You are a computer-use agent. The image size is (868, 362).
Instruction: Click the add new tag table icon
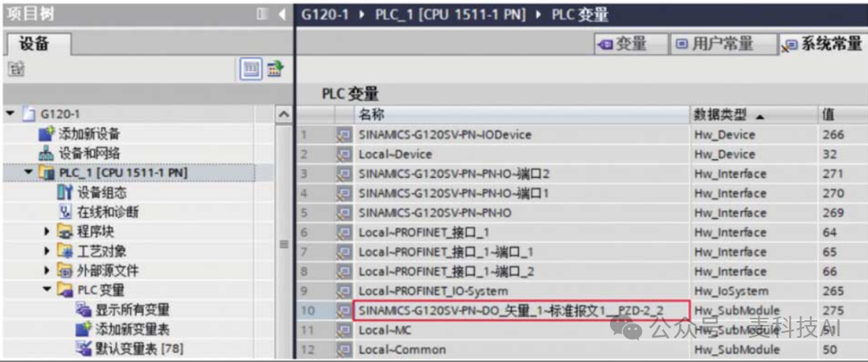(x=84, y=330)
